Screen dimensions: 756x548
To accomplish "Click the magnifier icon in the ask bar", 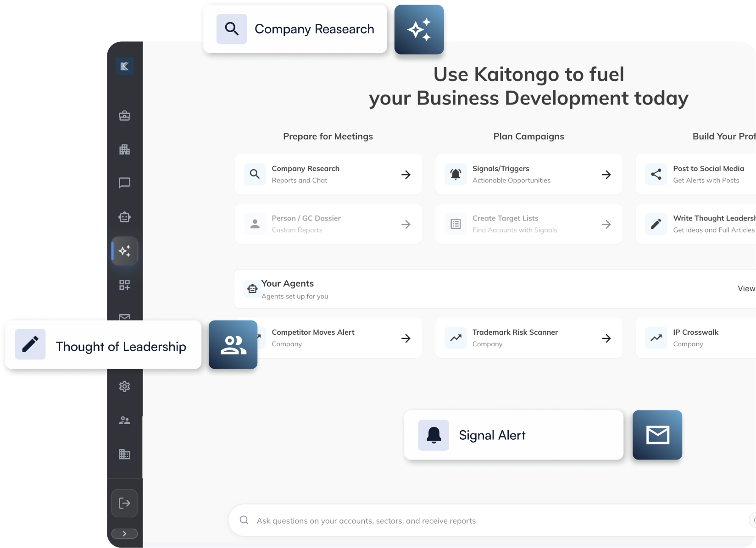I will 244,520.
